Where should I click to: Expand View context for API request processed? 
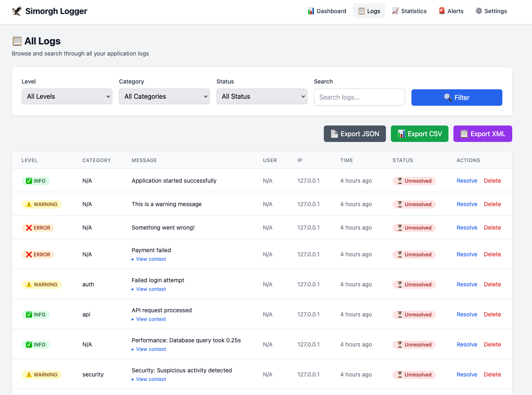click(x=151, y=319)
